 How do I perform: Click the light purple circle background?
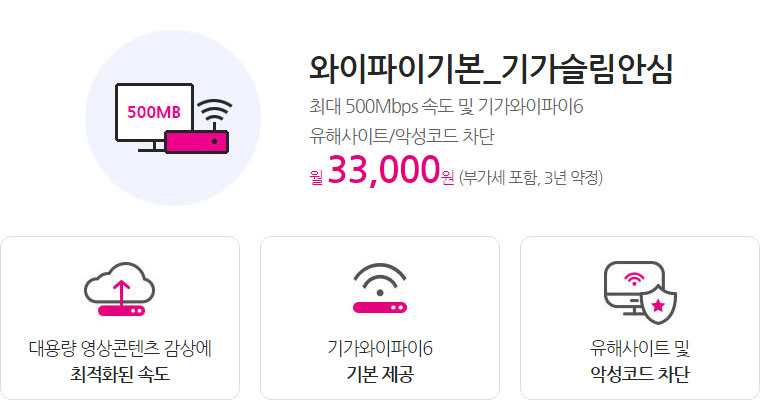click(x=173, y=118)
